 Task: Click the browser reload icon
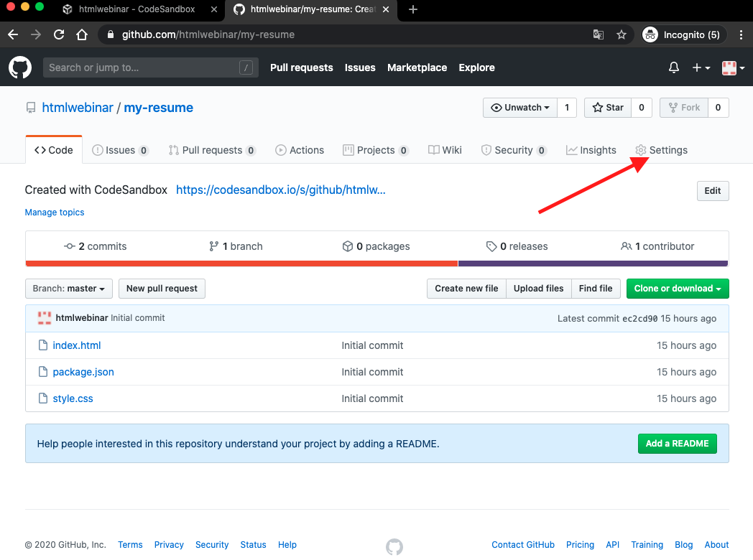click(x=59, y=34)
